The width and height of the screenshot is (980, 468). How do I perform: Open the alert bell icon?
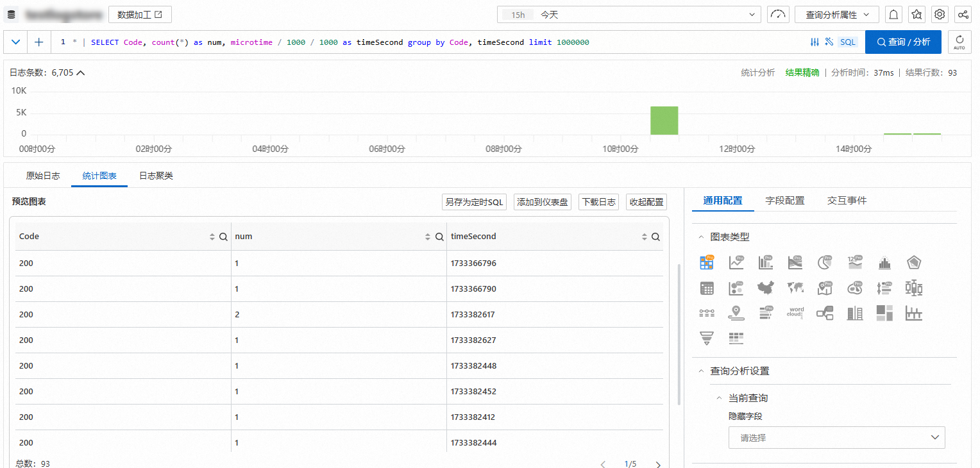click(x=893, y=14)
